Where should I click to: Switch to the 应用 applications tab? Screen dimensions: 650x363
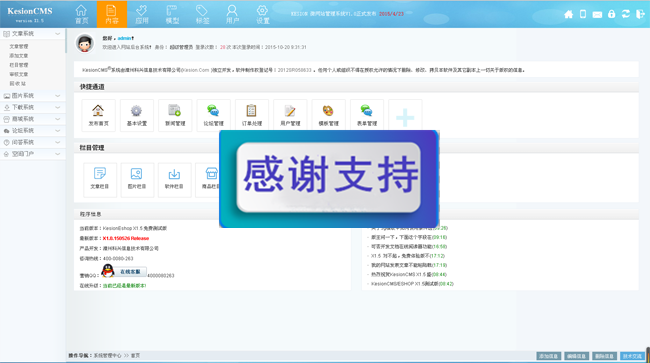(142, 14)
